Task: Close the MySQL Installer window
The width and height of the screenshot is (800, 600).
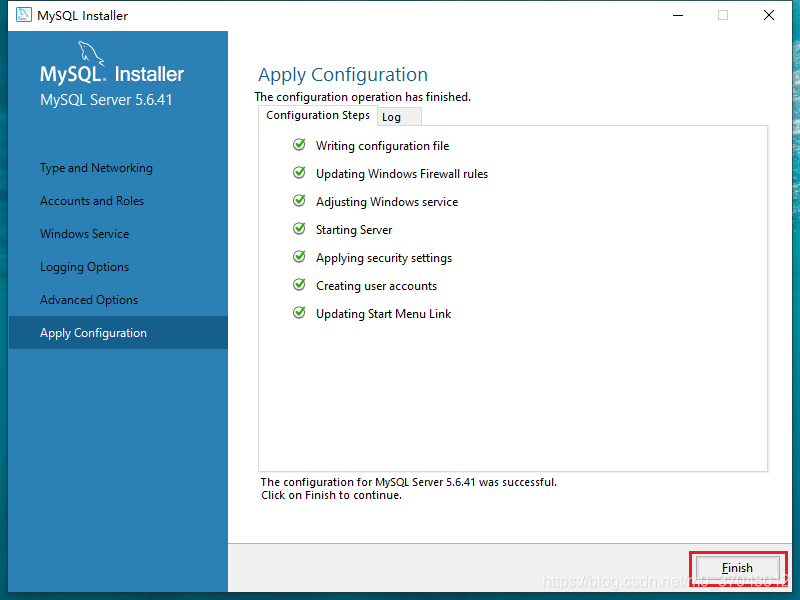Action: pos(769,15)
